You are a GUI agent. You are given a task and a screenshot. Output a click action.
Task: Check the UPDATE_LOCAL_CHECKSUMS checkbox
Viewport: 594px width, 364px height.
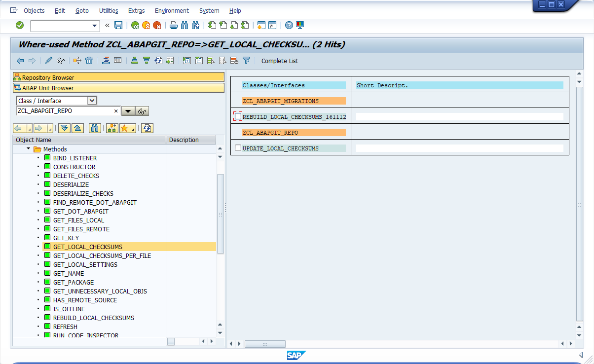[238, 148]
